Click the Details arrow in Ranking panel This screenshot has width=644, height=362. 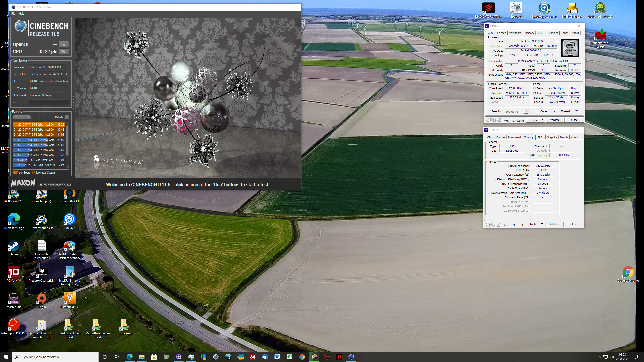click(67, 117)
